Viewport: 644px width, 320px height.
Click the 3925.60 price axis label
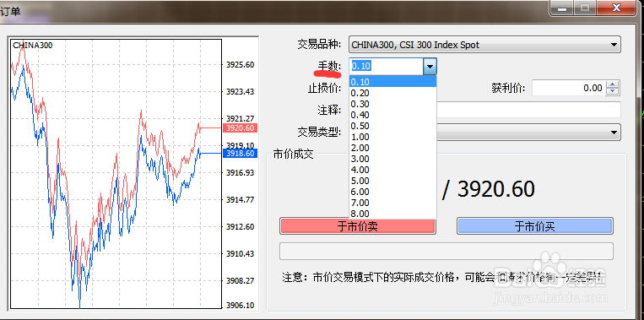pyautogui.click(x=240, y=65)
